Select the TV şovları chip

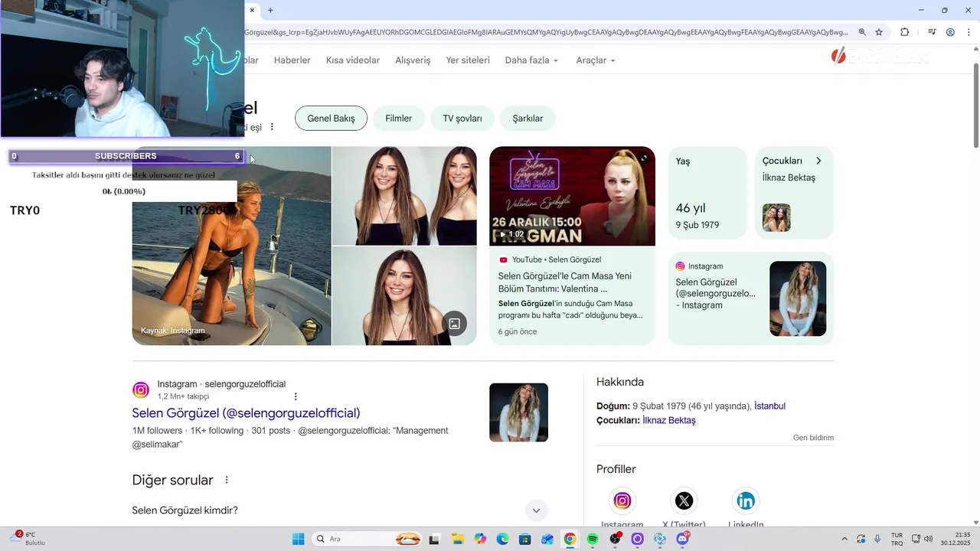pyautogui.click(x=462, y=119)
